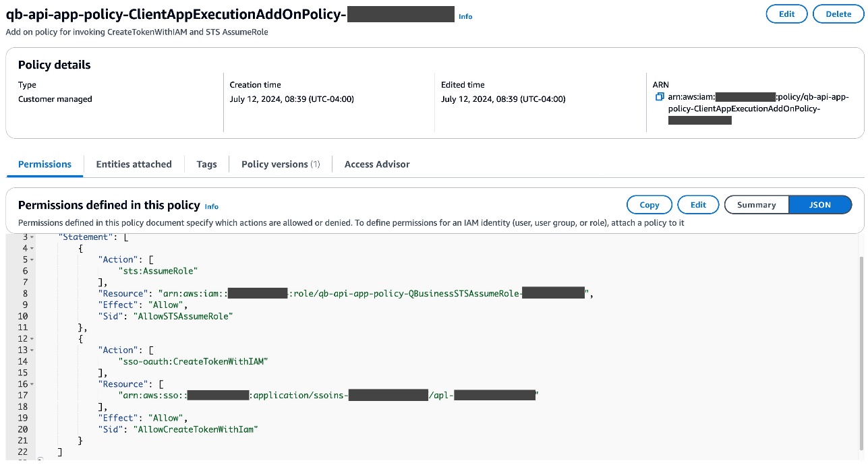The width and height of the screenshot is (868, 465).
Task: Collapse the first statement block at line 4
Action: coord(32,248)
